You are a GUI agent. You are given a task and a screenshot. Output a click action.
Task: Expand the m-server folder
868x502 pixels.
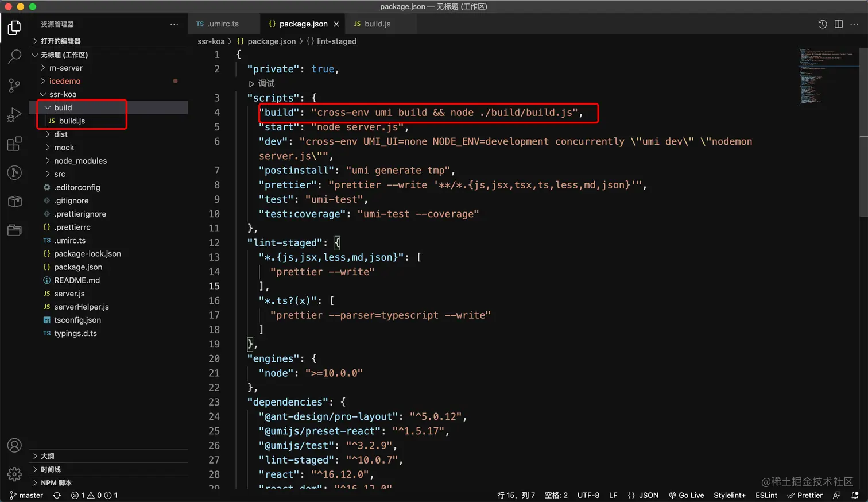click(x=109, y=68)
